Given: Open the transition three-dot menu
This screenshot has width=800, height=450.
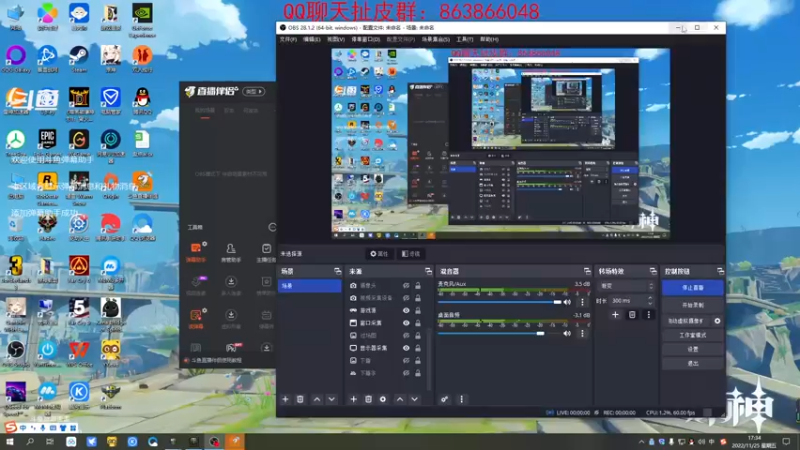Looking at the screenshot, I should tap(648, 315).
